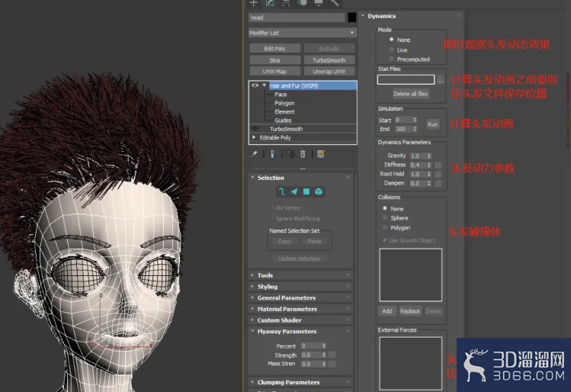Click the pin stack icon
Viewport: 571px width, 392px height.
[x=254, y=154]
